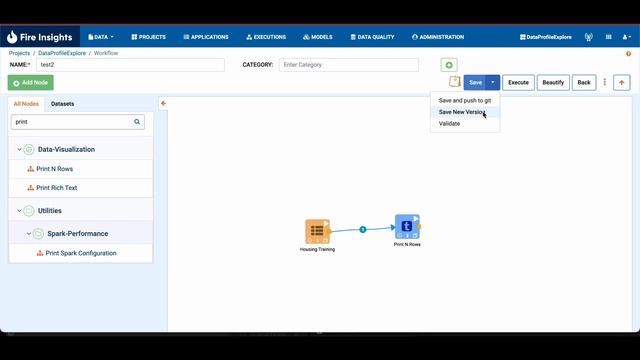The image size is (640, 360).
Task: Click the DataProfileExplore breadcrumb link
Action: (62, 53)
